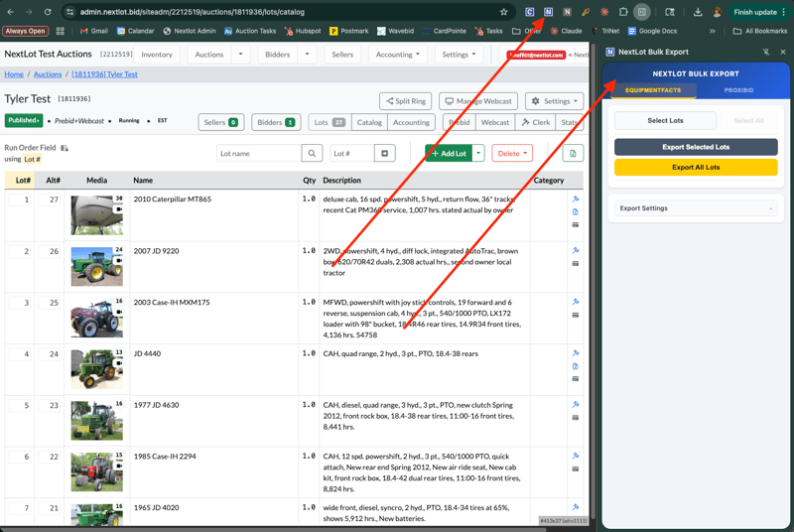
Task: Click the bookmark star in the address bar
Action: (x=503, y=12)
